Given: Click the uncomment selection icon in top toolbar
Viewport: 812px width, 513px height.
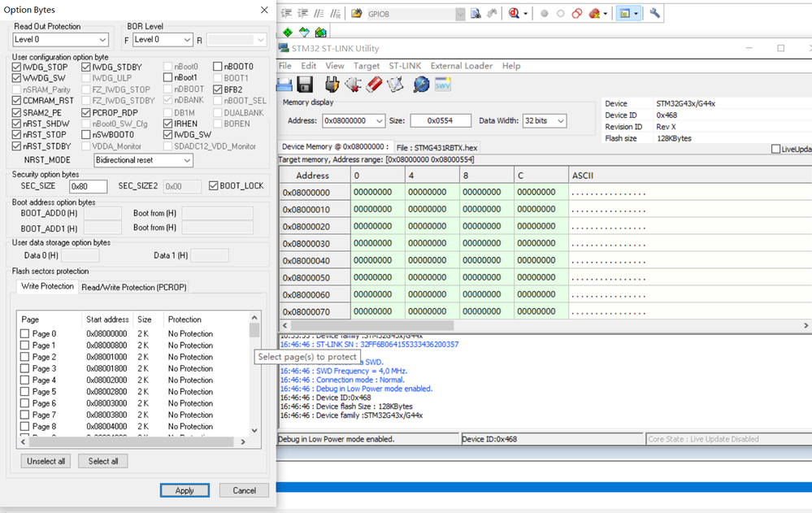Looking at the screenshot, I should point(336,14).
